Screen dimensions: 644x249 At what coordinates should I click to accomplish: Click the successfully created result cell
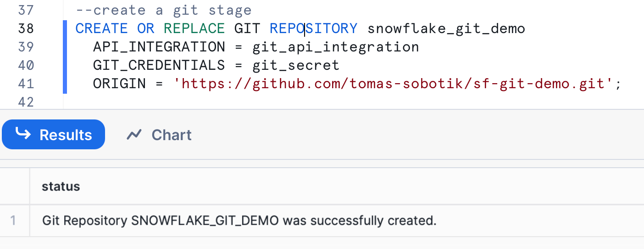coord(239,221)
